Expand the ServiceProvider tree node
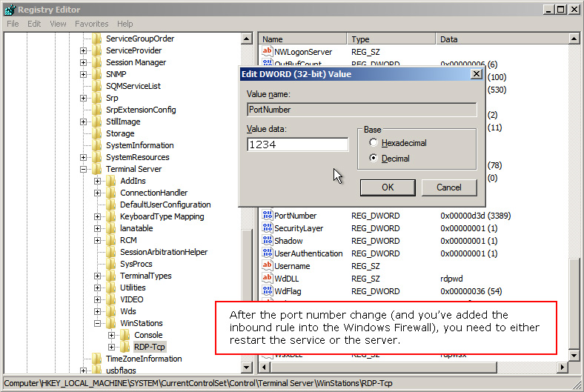 click(x=84, y=50)
